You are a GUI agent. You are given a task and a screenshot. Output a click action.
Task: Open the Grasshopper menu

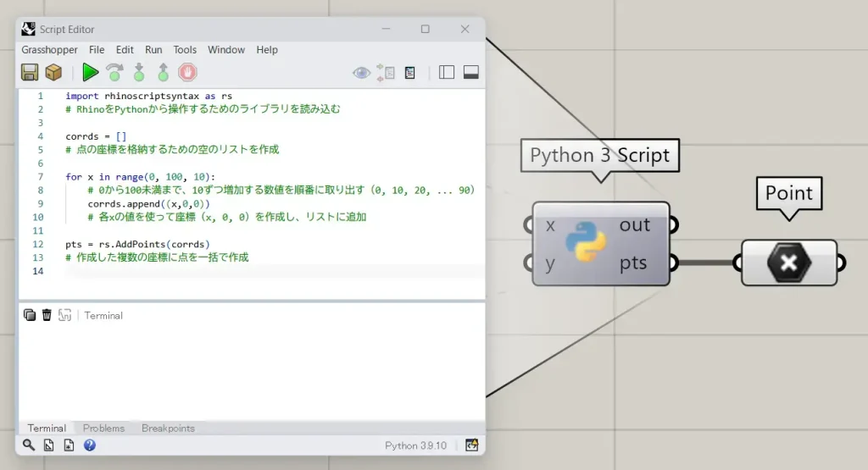[50, 50]
